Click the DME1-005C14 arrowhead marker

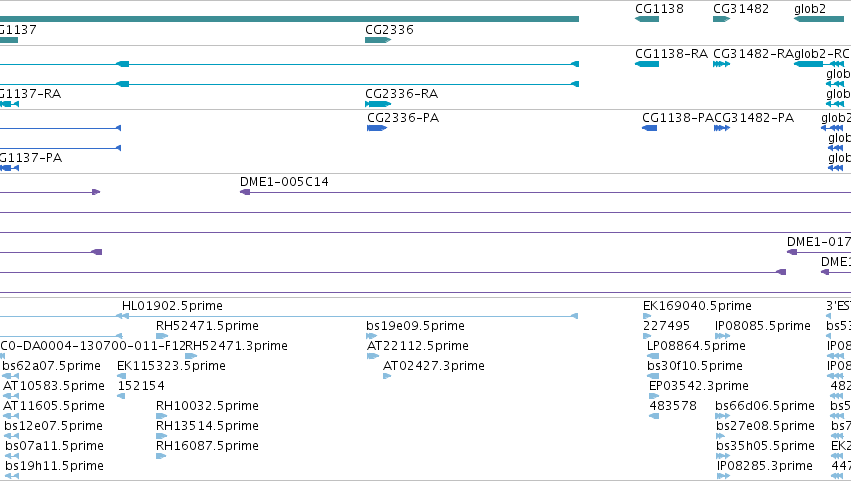pos(245,192)
